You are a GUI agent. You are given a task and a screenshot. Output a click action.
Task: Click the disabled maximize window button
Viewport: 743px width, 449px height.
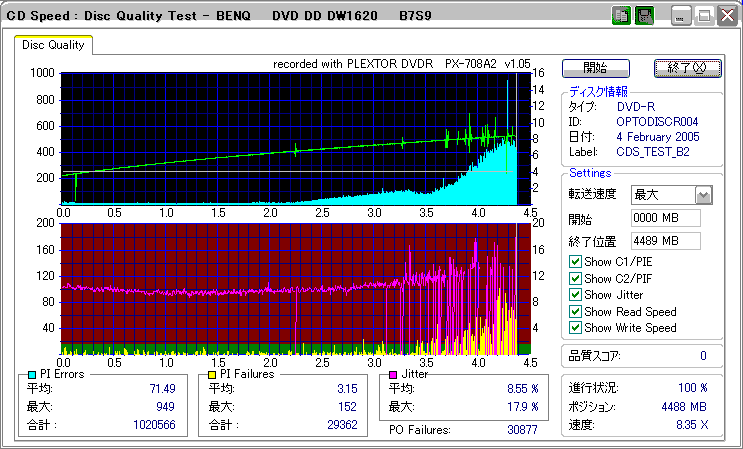(x=703, y=16)
